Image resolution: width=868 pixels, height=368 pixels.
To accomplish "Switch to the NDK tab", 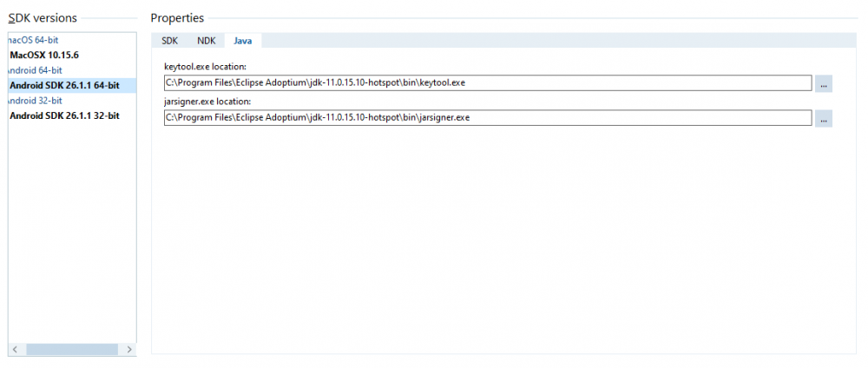I will point(206,41).
